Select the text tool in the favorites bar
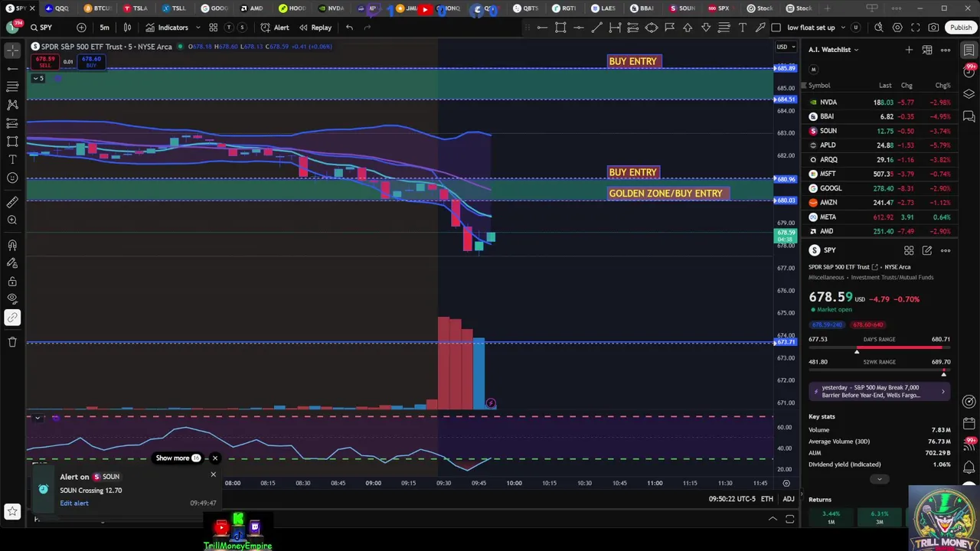This screenshot has width=980, height=551. coord(742,28)
